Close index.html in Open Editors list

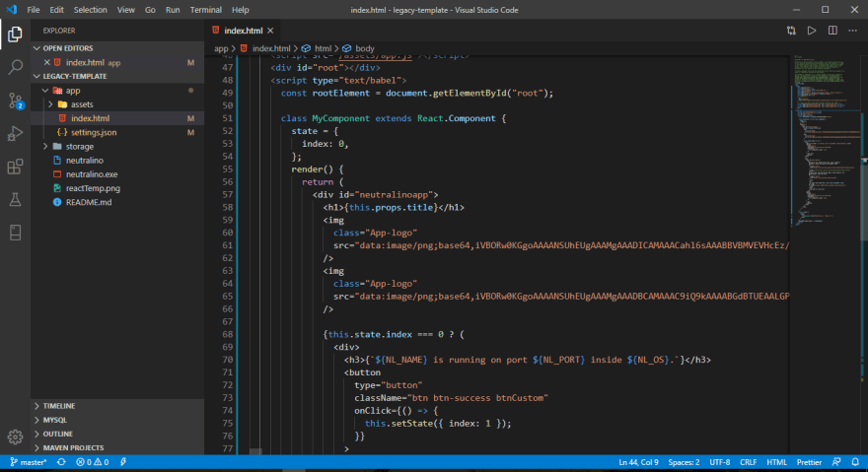(47, 62)
